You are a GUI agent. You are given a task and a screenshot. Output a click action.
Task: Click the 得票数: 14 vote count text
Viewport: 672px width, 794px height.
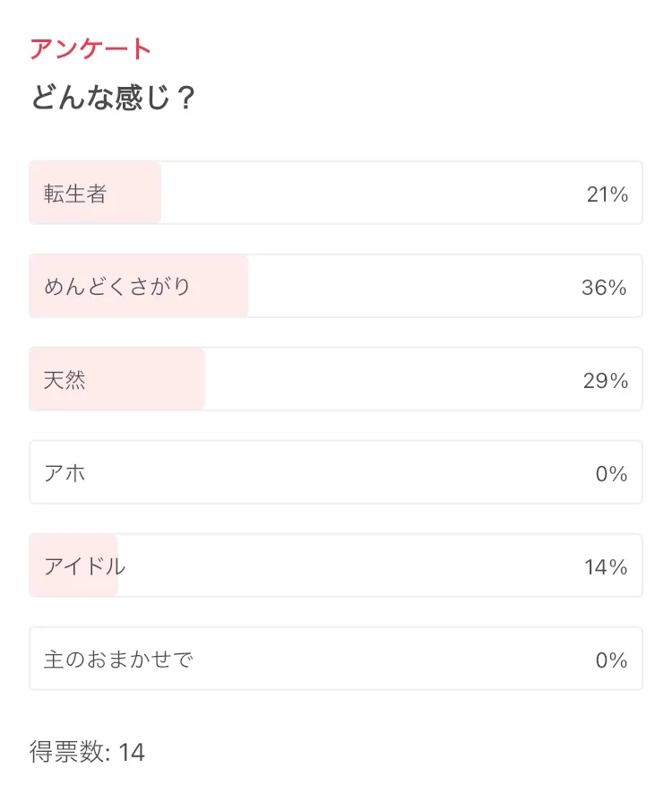pos(87,752)
